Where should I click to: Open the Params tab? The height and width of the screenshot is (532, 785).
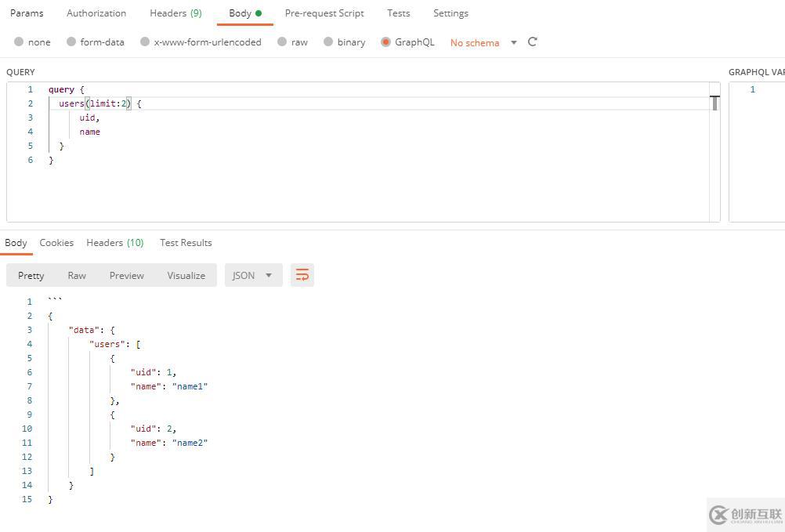27,13
